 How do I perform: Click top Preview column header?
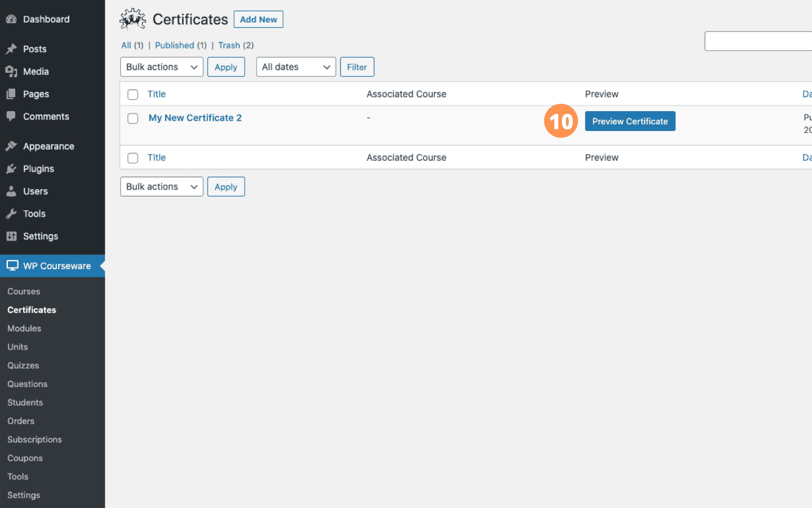tap(602, 94)
